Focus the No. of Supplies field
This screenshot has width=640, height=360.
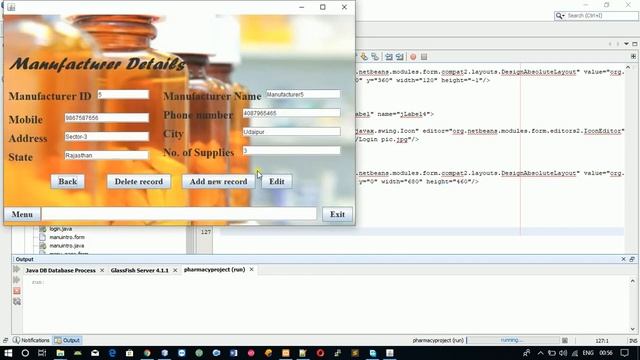coord(291,151)
